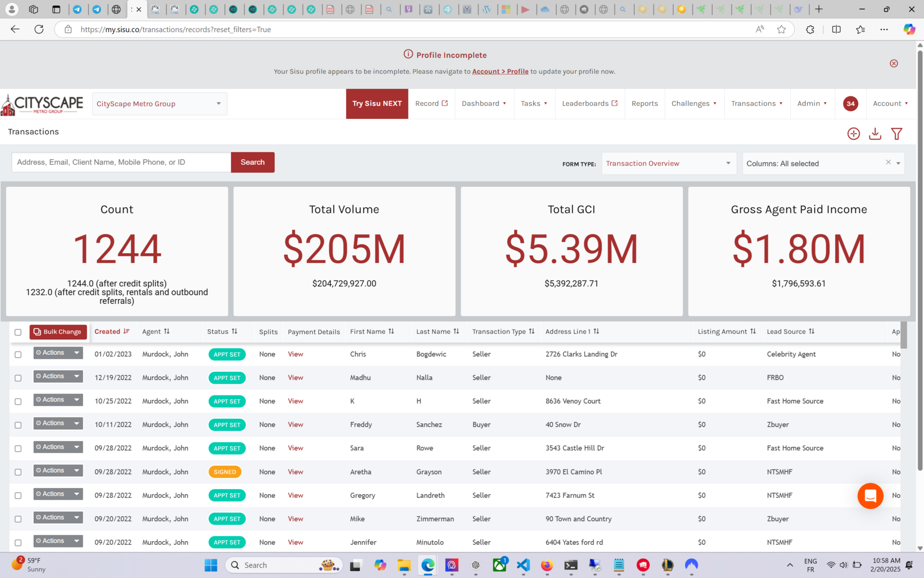Screen dimensions: 924x578
Task: Toggle the select-all rows checkbox
Action: click(x=18, y=332)
